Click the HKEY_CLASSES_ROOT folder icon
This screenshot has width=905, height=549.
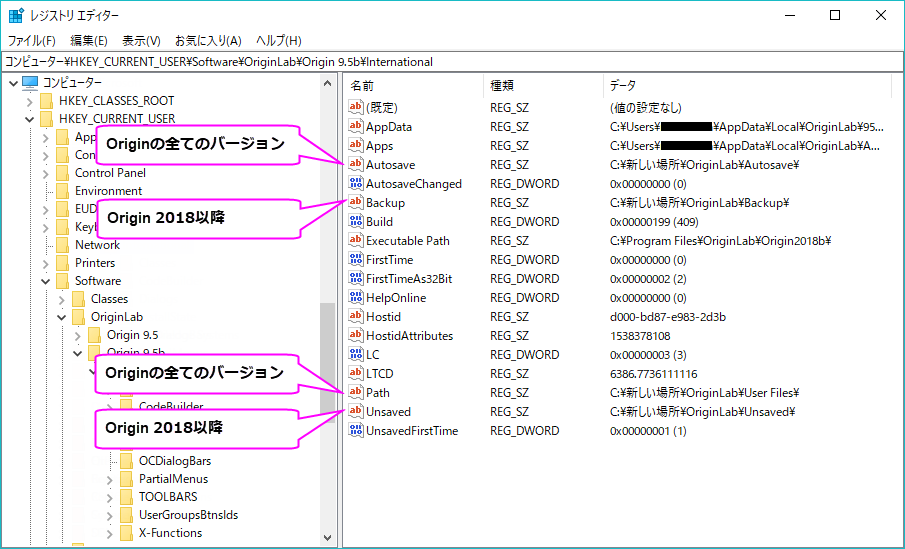click(47, 101)
